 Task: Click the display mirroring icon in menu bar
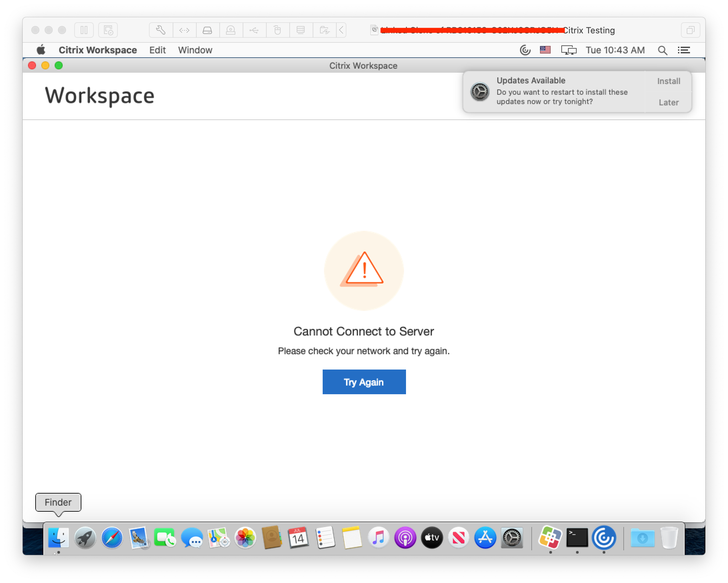[569, 50]
